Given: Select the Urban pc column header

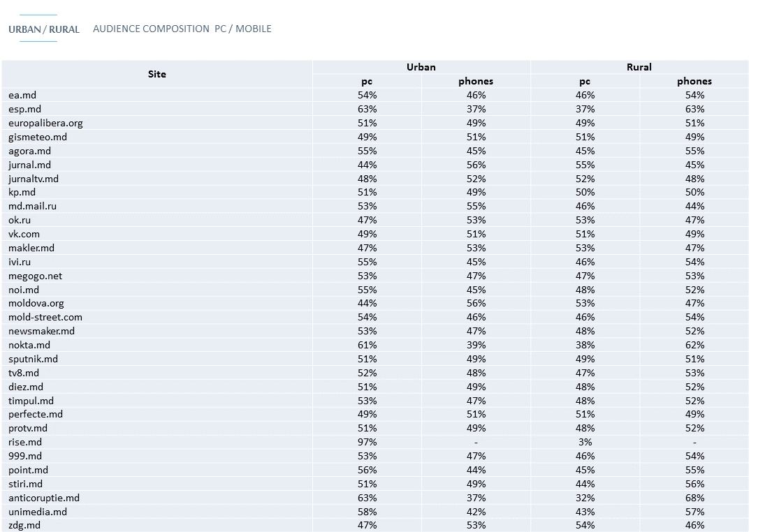Looking at the screenshot, I should point(367,81).
